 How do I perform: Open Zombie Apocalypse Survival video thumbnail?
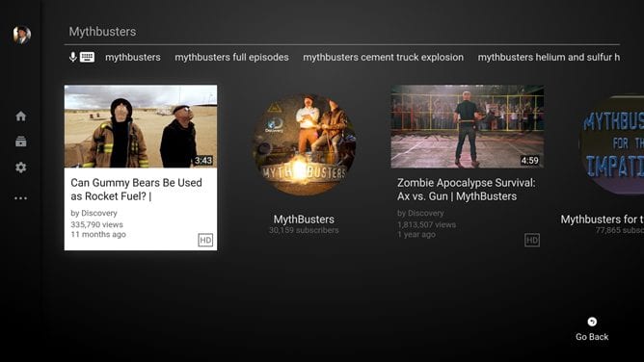click(468, 126)
